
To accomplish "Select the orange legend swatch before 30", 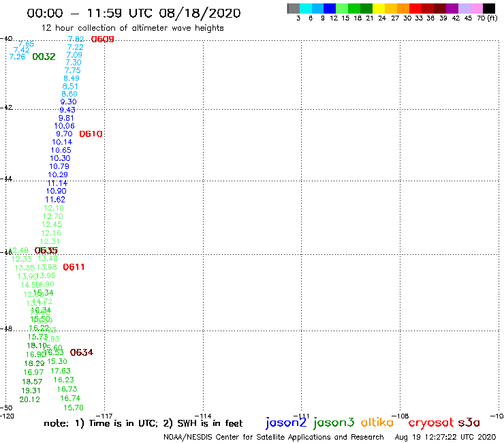I will (x=403, y=8).
